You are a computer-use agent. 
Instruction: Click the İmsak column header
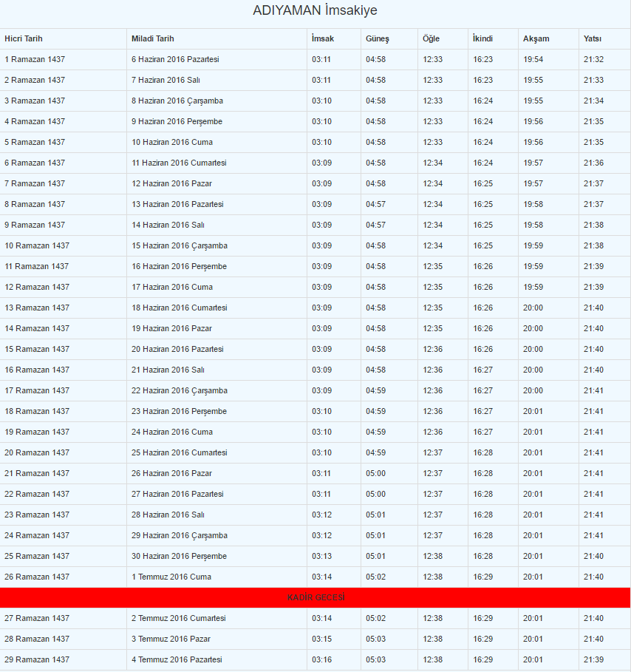(x=323, y=38)
